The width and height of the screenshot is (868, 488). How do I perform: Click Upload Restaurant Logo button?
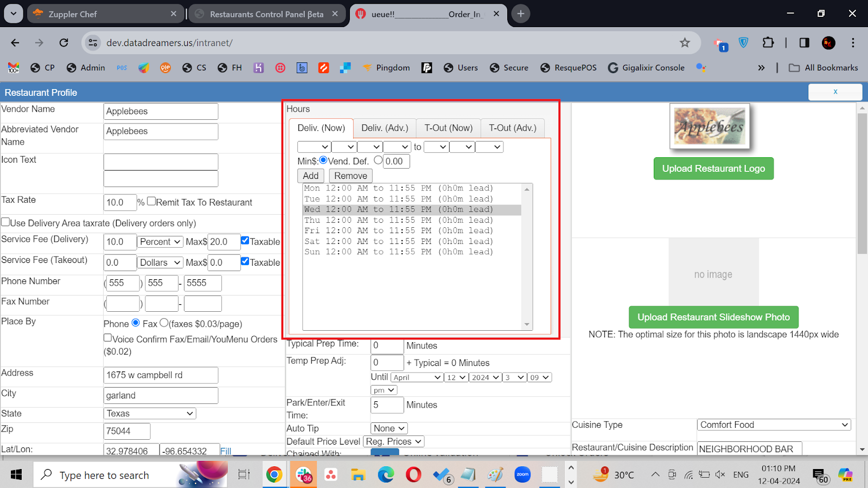coord(713,169)
